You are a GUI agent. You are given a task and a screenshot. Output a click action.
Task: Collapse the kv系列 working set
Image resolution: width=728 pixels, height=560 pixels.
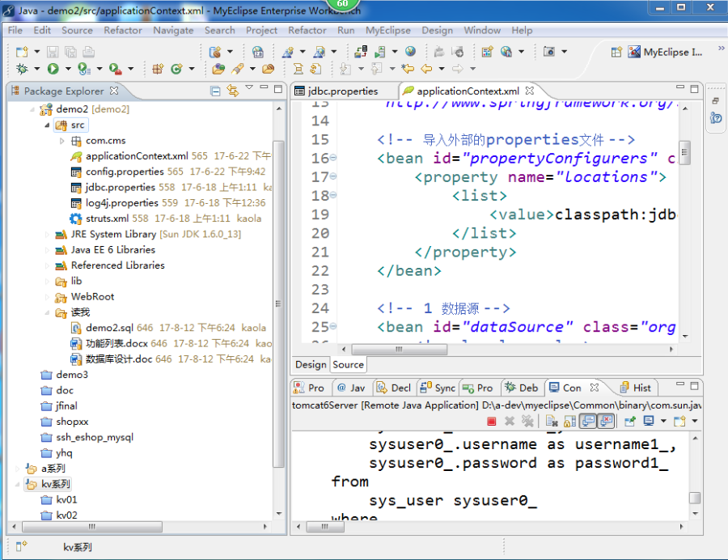point(17,484)
